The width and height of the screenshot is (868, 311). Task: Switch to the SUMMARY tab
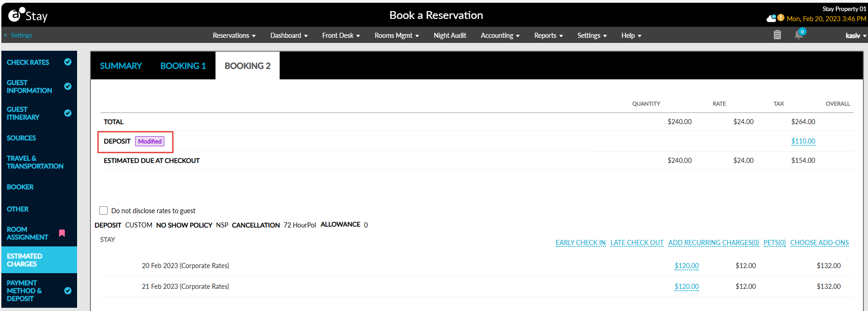point(121,66)
